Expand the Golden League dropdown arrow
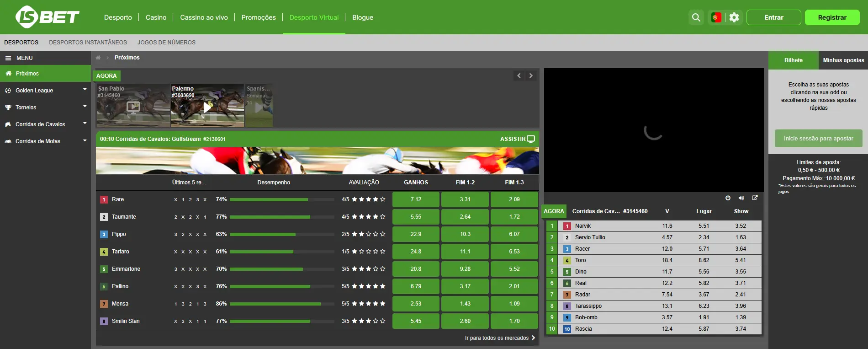The width and height of the screenshot is (868, 349). (x=85, y=90)
